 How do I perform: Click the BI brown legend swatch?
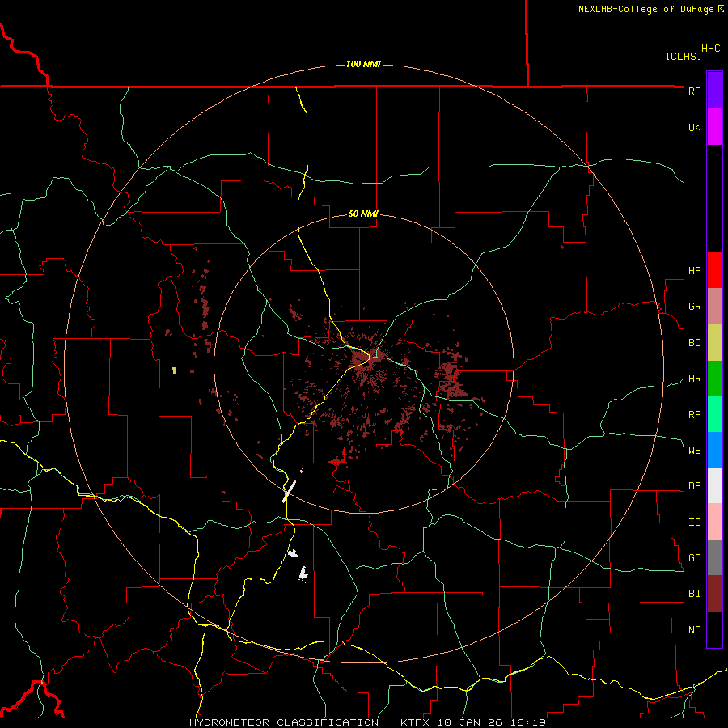(714, 594)
